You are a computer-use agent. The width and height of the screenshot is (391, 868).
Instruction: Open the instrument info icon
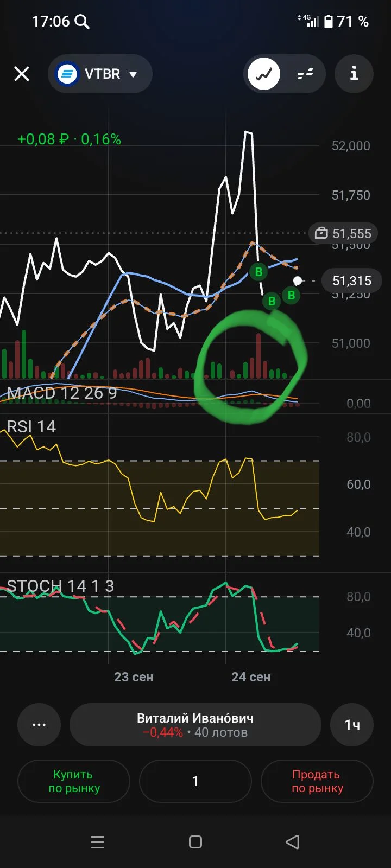pyautogui.click(x=354, y=73)
